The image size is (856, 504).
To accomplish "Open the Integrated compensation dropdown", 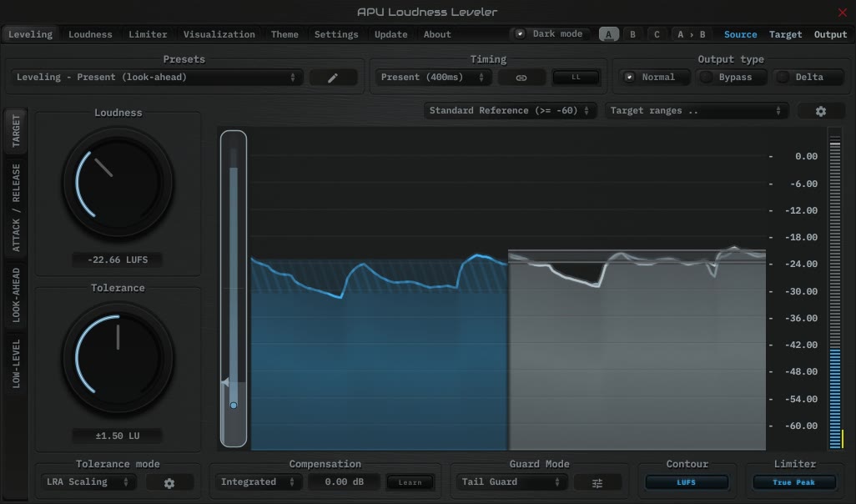I will [x=258, y=482].
